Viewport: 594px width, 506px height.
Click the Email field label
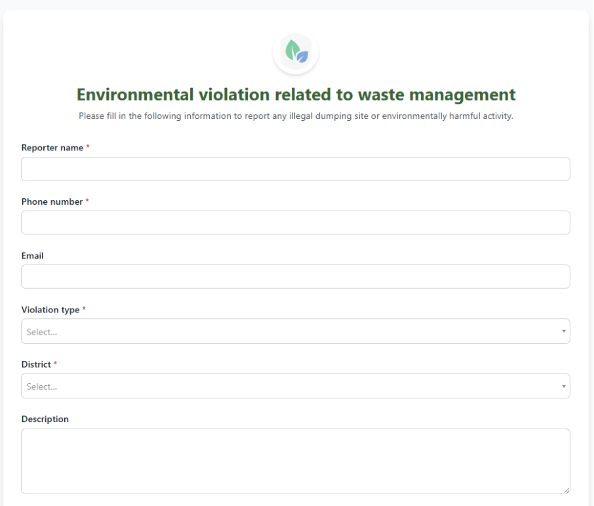[x=32, y=256]
